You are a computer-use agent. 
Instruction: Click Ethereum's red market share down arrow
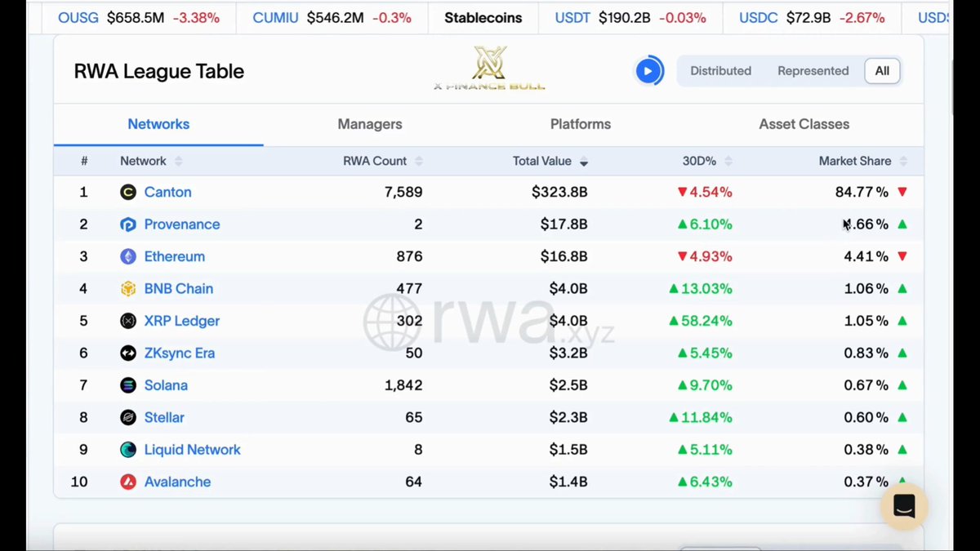click(x=902, y=257)
